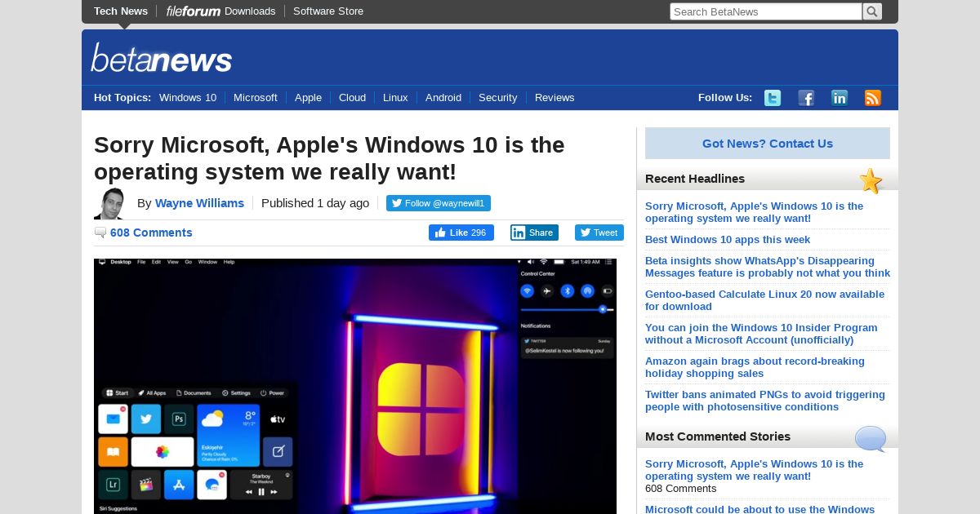The image size is (980, 514).
Task: Click Facebook Like 296 button
Action: pyautogui.click(x=461, y=233)
